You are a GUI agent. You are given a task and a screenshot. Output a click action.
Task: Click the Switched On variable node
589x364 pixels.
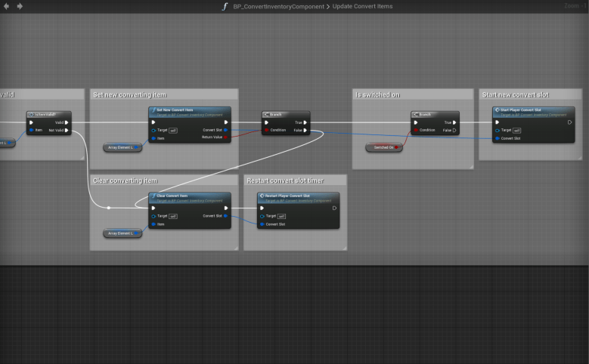pos(383,147)
